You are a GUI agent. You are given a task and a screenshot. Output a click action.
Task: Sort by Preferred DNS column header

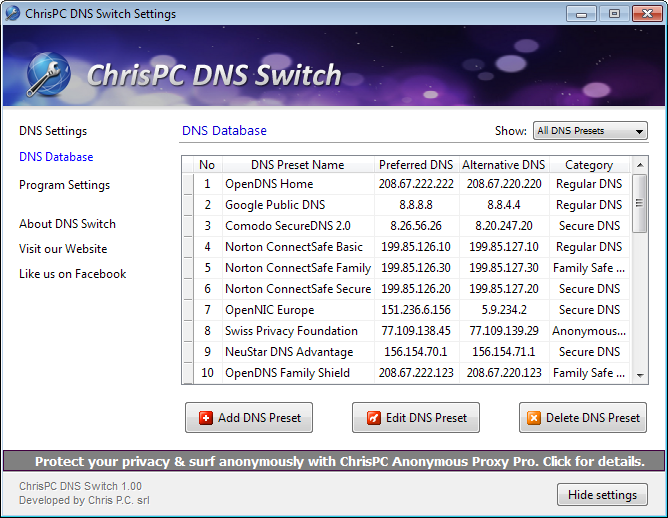pyautogui.click(x=416, y=165)
